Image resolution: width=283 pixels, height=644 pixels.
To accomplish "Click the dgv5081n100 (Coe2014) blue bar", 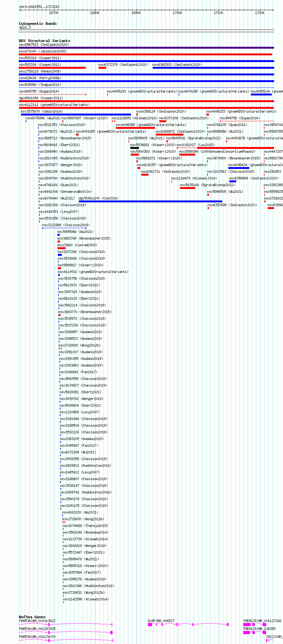I will point(150,201).
